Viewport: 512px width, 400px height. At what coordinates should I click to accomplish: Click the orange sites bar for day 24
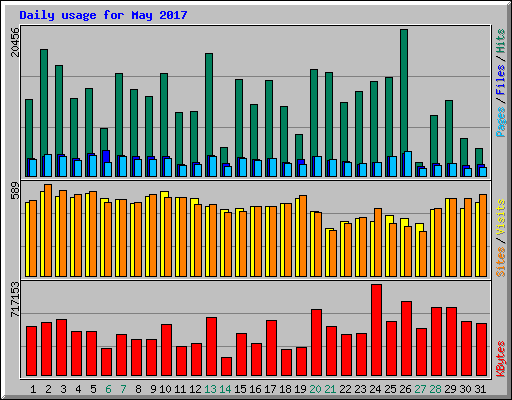(x=378, y=242)
